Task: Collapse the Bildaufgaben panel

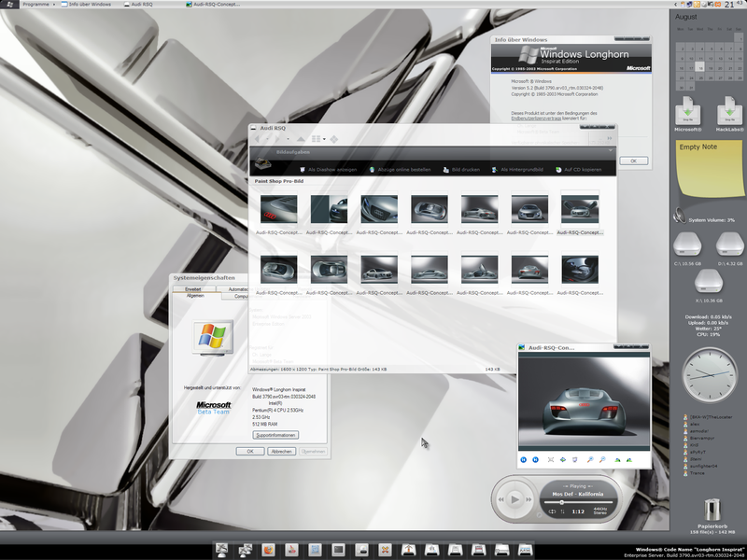Action: click(x=611, y=150)
